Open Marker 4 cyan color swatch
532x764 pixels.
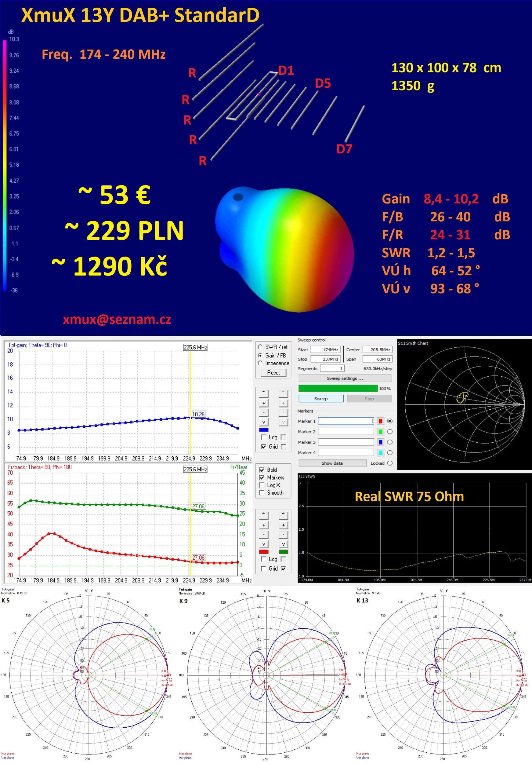tap(380, 452)
